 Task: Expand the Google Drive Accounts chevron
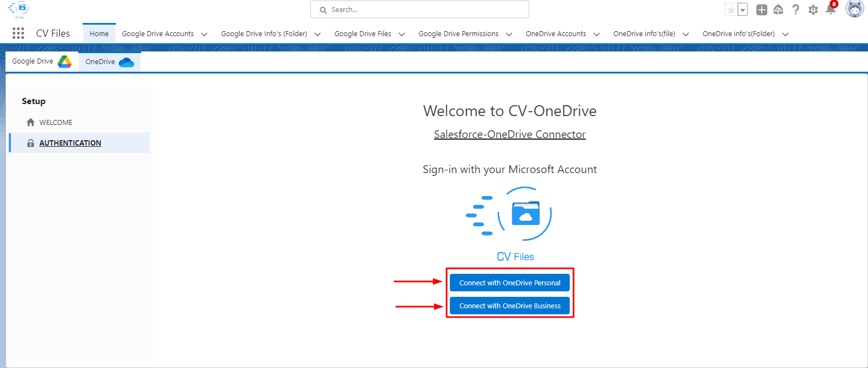pyautogui.click(x=204, y=34)
